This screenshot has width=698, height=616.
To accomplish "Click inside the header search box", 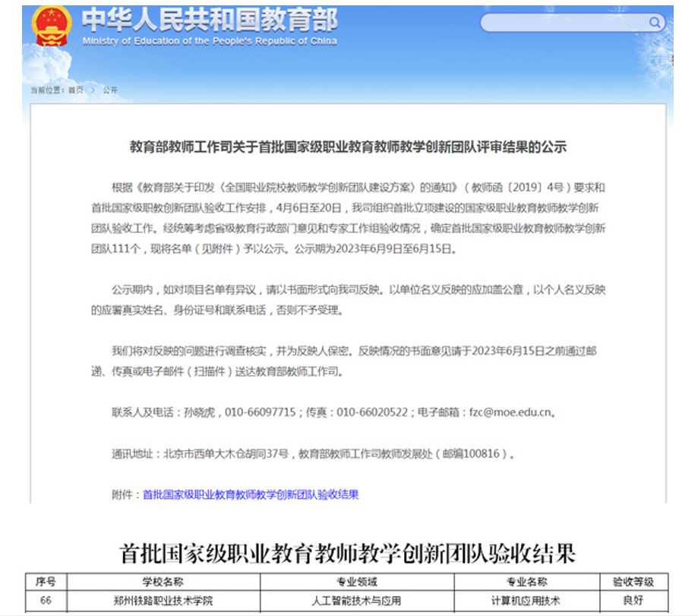I will click(x=562, y=23).
